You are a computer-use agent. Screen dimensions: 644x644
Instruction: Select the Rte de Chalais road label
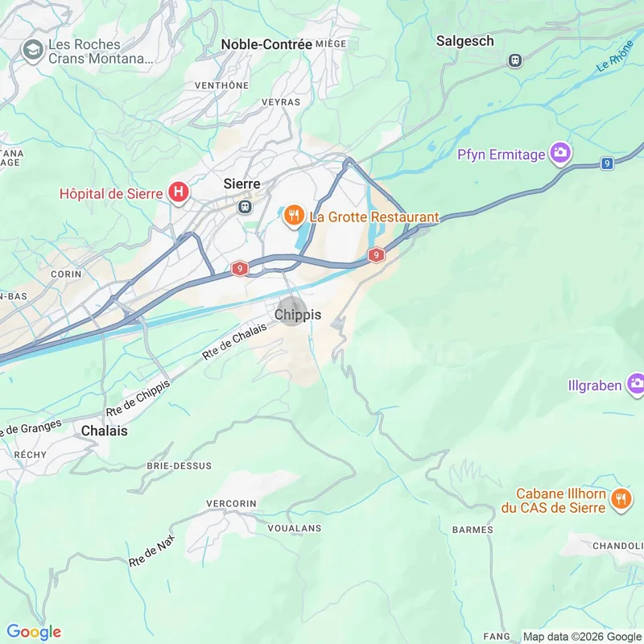(234, 341)
